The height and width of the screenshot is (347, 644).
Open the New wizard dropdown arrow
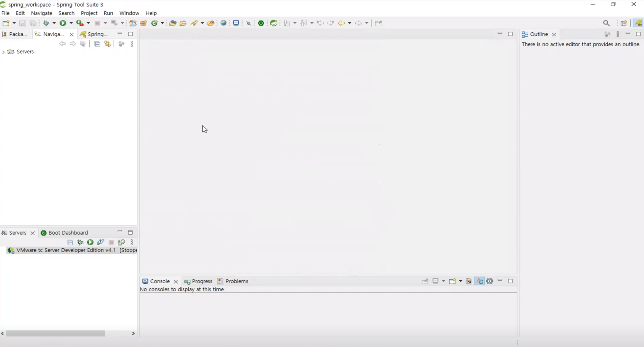(x=14, y=23)
